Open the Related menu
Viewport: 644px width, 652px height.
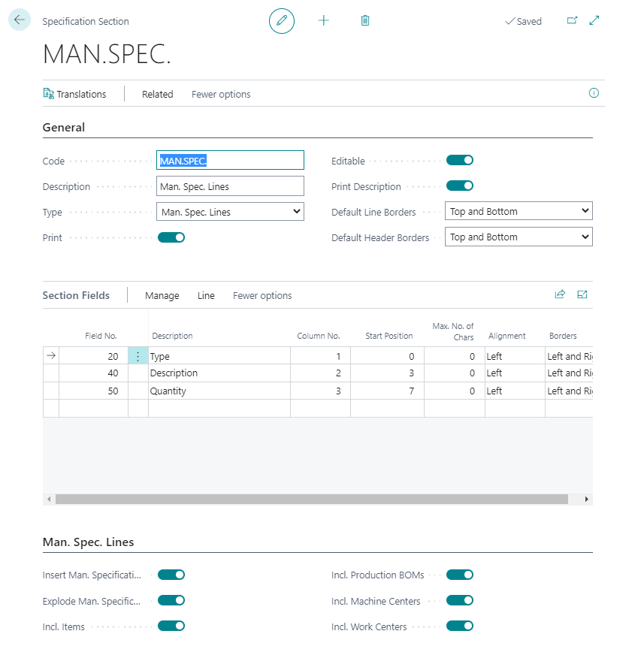tap(157, 95)
